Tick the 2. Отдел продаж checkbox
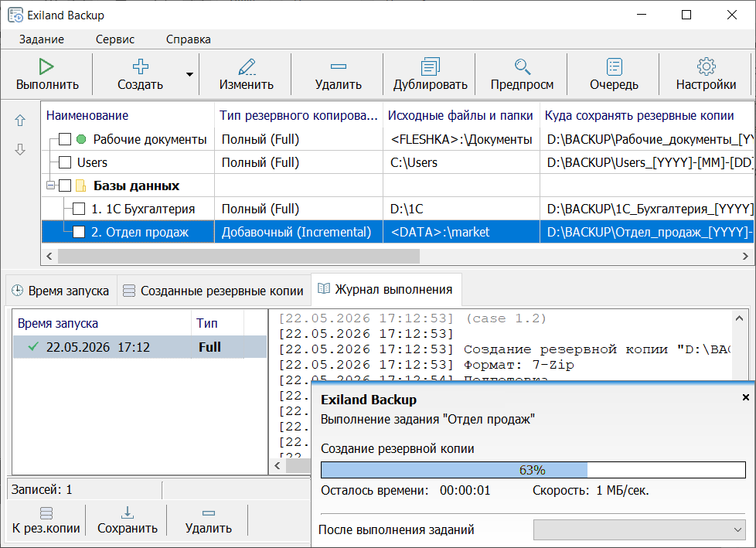The height and width of the screenshot is (548, 756). (x=79, y=232)
